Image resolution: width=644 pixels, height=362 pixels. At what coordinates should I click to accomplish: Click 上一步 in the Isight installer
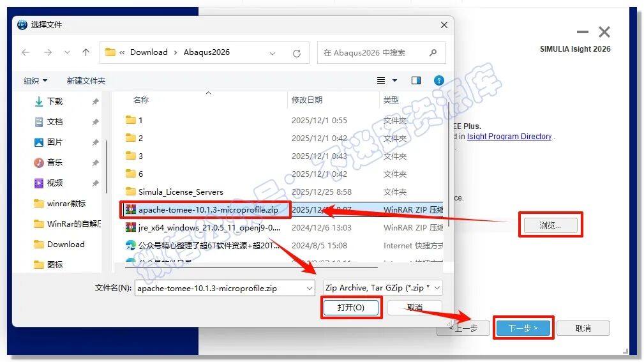click(x=463, y=328)
